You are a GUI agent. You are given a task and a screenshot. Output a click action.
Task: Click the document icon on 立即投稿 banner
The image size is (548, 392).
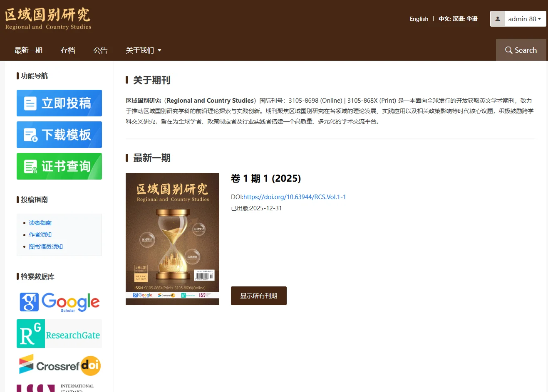click(30, 103)
